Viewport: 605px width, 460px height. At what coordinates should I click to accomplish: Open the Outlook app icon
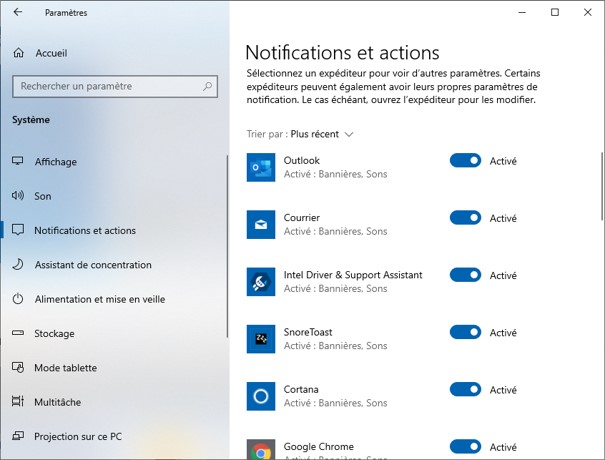click(x=261, y=167)
